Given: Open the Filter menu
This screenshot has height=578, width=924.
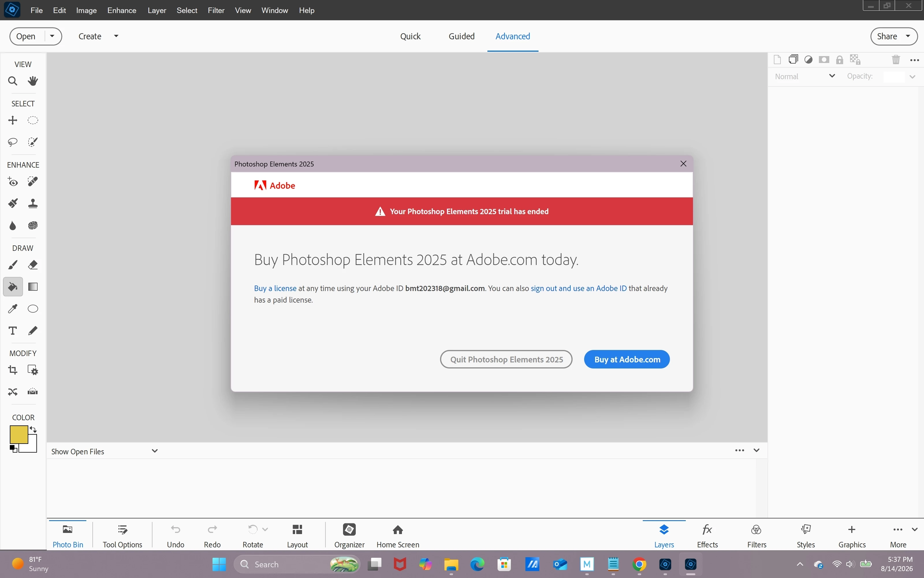Looking at the screenshot, I should tap(216, 10).
